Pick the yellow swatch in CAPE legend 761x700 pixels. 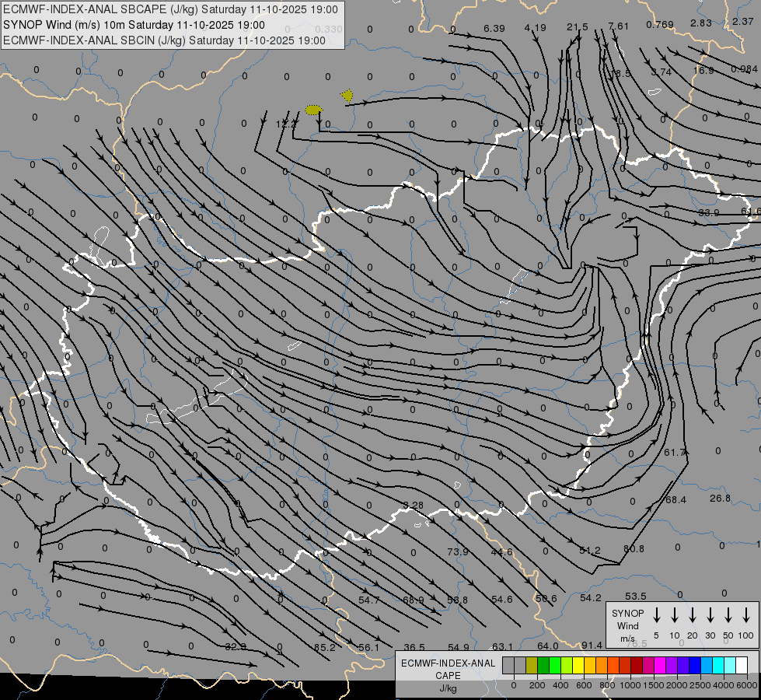578,666
